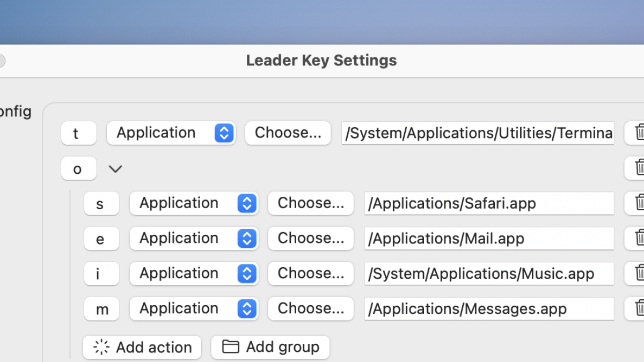Screen dimensions: 644x362
Task: Remove the Mail.app entry via trash icon
Action: pos(638,238)
